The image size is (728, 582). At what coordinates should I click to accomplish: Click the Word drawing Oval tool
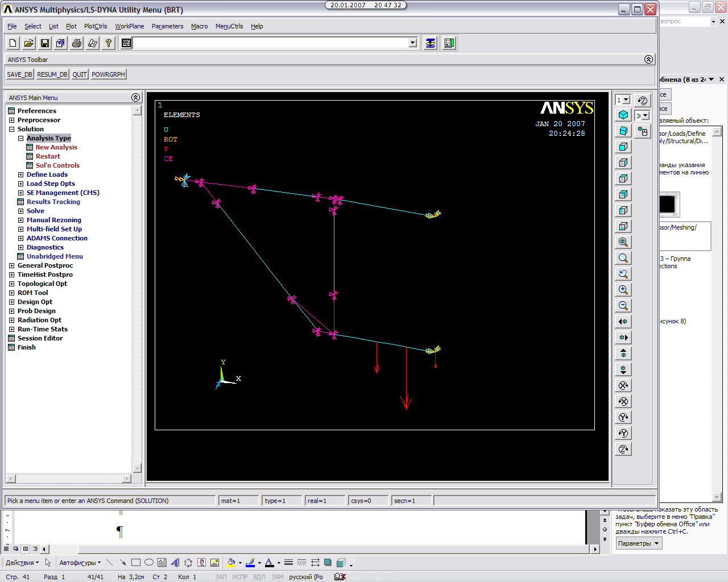(149, 563)
